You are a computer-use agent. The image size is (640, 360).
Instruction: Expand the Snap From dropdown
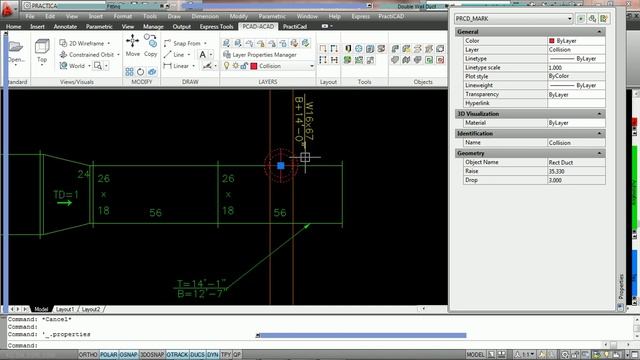click(x=205, y=43)
